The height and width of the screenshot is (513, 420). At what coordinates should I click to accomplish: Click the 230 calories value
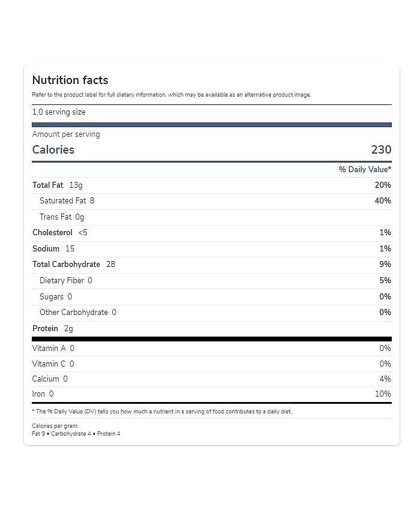point(381,150)
